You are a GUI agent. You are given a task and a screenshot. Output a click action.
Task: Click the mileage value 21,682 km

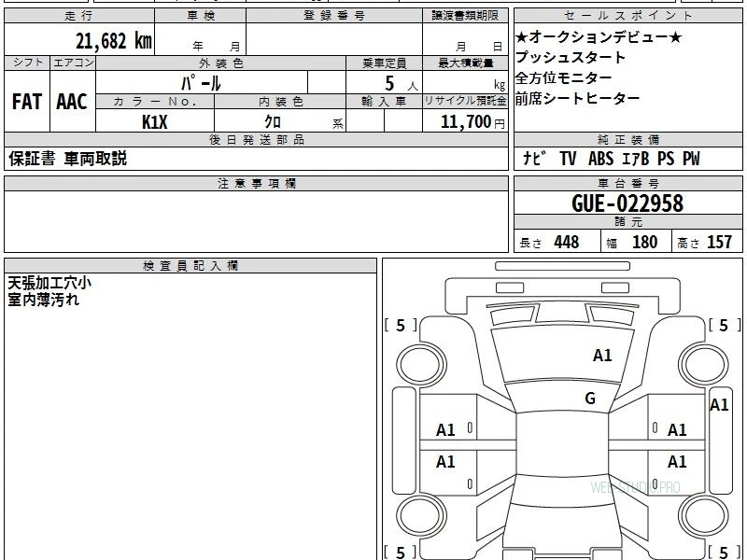tap(114, 40)
